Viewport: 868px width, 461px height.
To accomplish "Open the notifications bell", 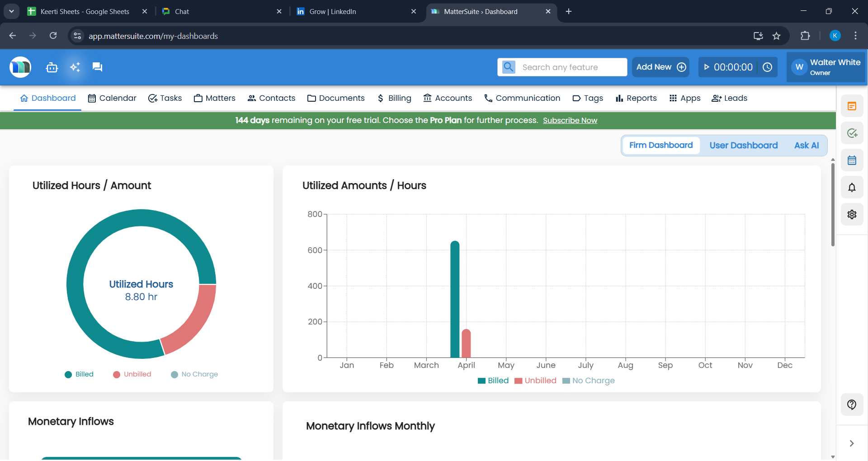I will pos(852,187).
